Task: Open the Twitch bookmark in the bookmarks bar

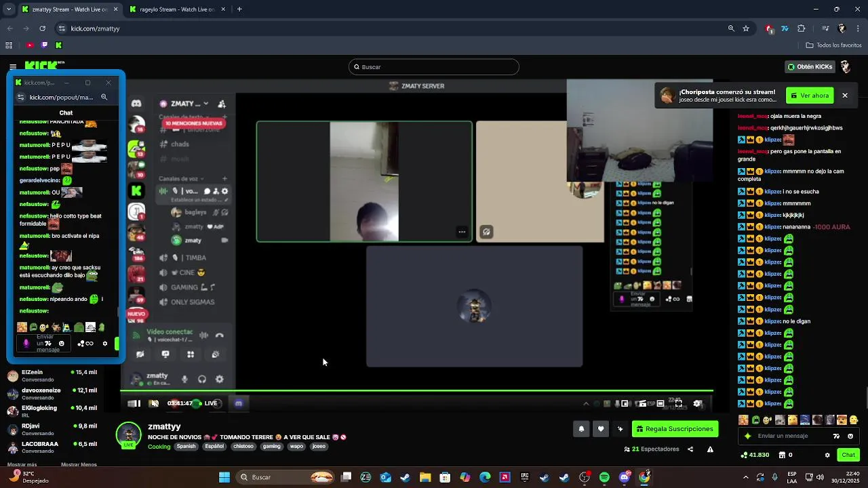Action: [x=44, y=45]
